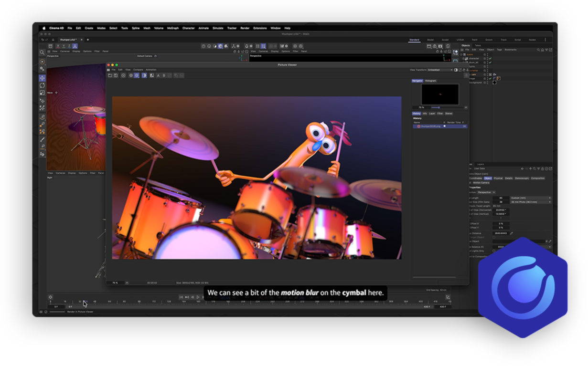The height and width of the screenshot is (366, 588).
Task: Open the Apple menu
Action: 44,28
